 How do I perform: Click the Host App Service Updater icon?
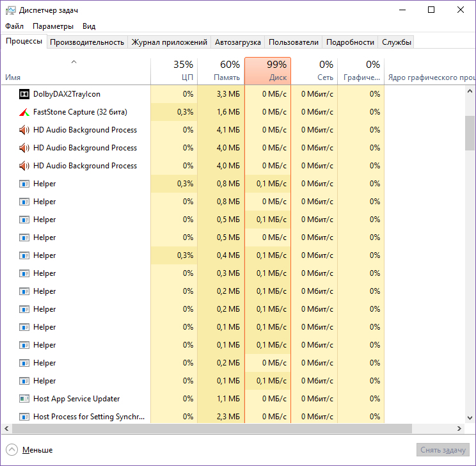click(24, 399)
